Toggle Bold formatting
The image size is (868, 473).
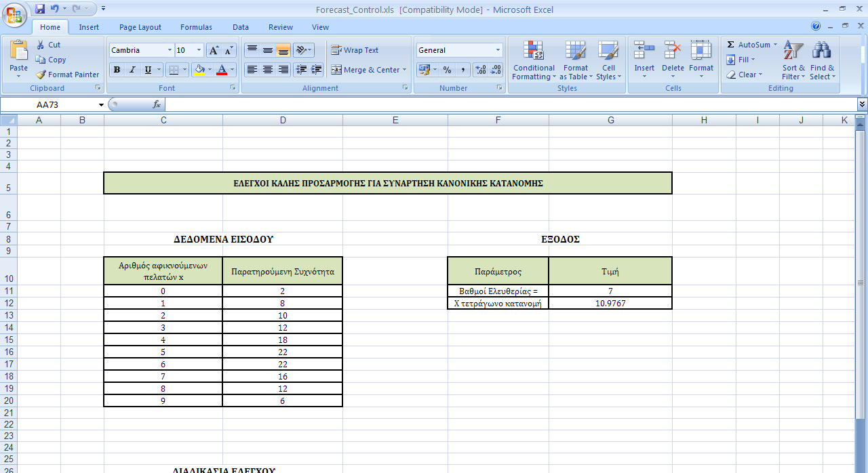[x=117, y=70]
